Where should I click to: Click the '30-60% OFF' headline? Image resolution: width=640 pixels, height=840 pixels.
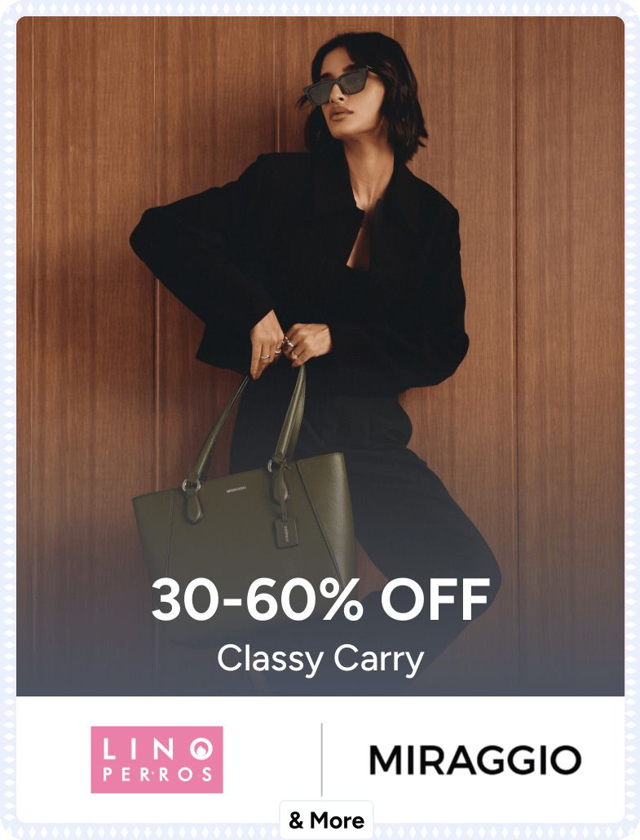point(320,600)
